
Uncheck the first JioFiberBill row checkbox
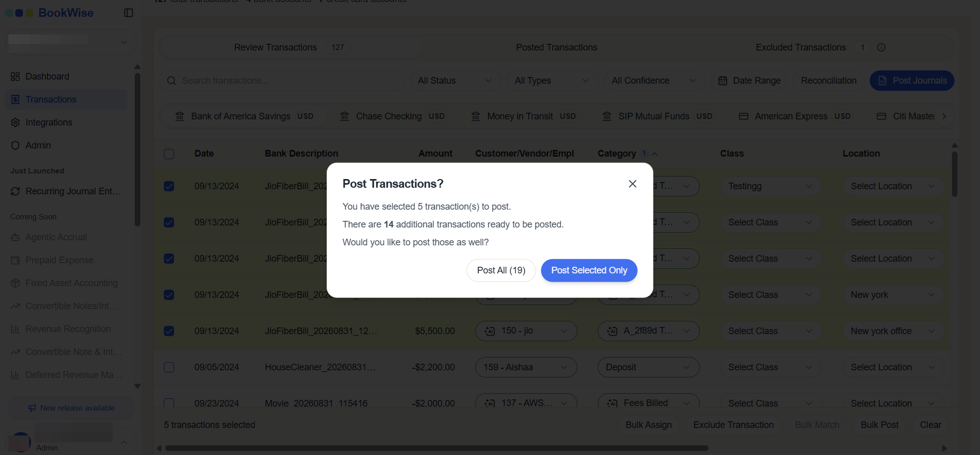pos(169,186)
